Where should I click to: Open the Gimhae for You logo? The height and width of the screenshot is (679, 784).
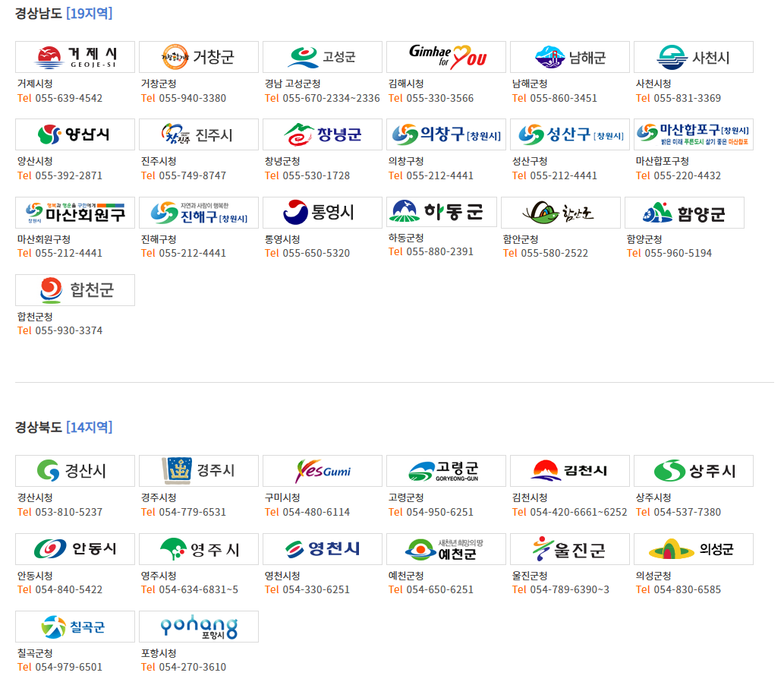tap(446, 57)
